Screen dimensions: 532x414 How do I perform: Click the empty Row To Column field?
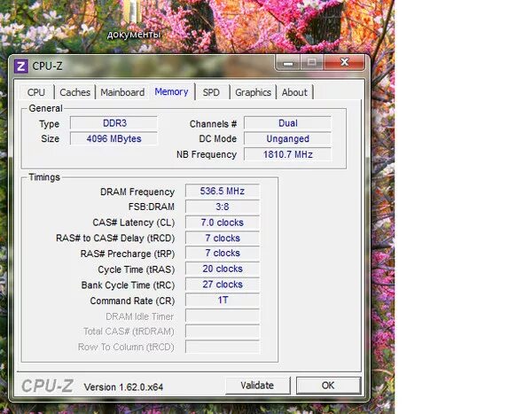(x=223, y=347)
